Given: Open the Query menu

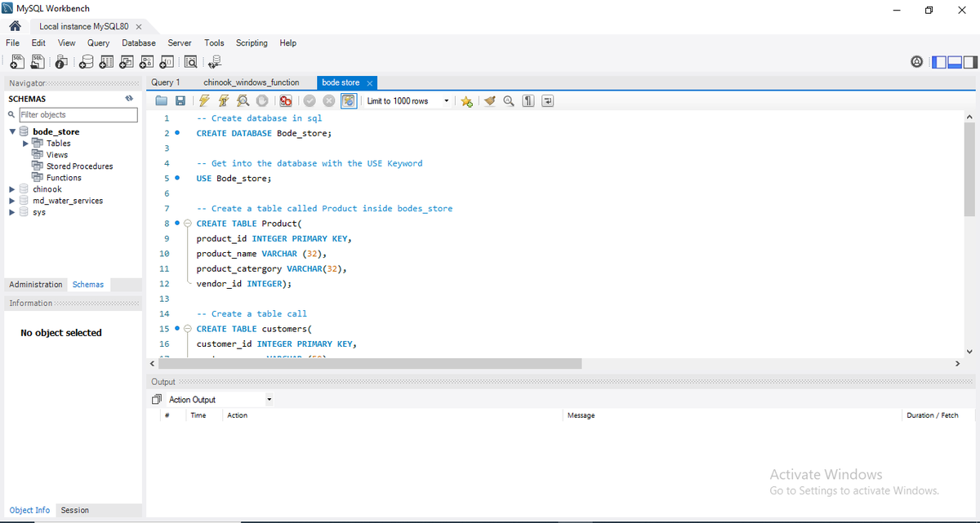Looking at the screenshot, I should [x=98, y=42].
